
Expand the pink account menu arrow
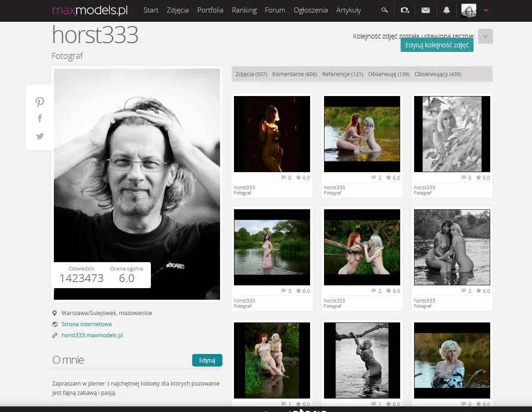486,11
